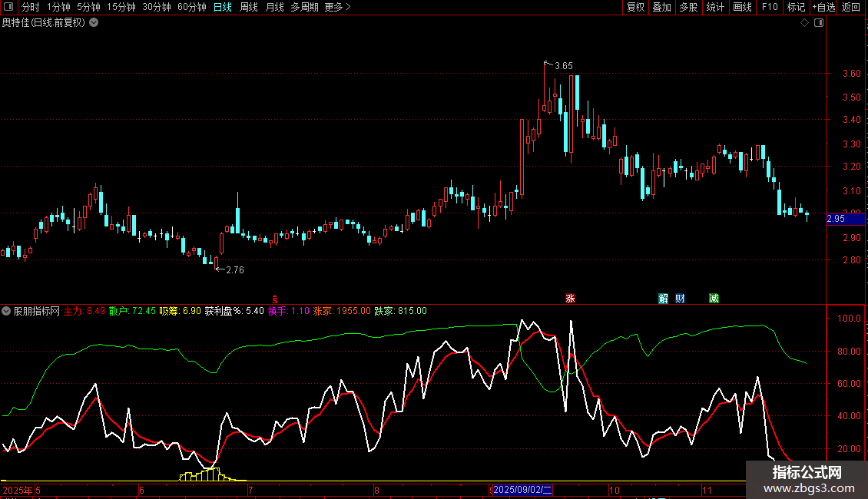Click the 减 event marker

click(714, 299)
